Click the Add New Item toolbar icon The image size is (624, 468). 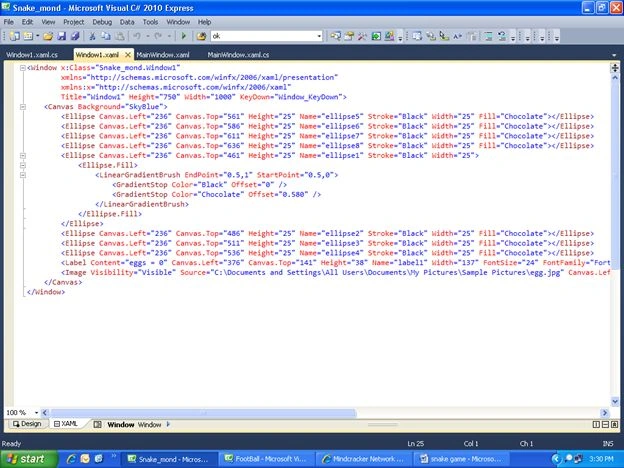[28, 36]
